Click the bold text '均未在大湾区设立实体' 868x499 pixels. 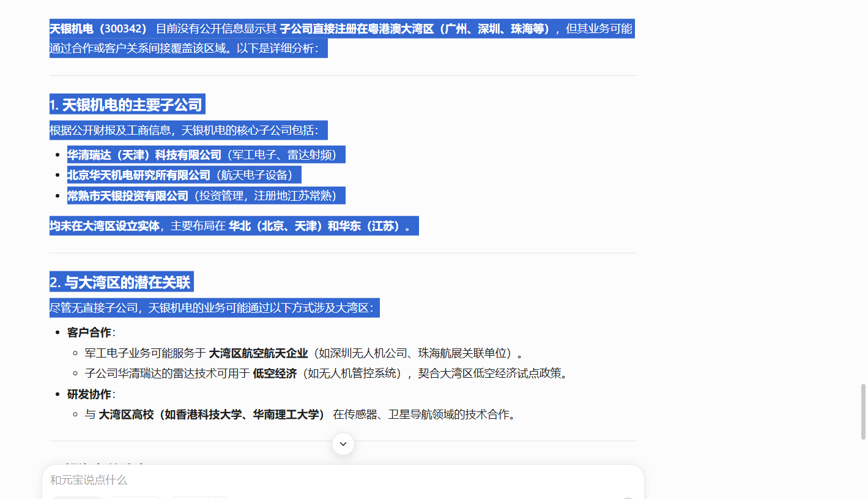pos(105,226)
